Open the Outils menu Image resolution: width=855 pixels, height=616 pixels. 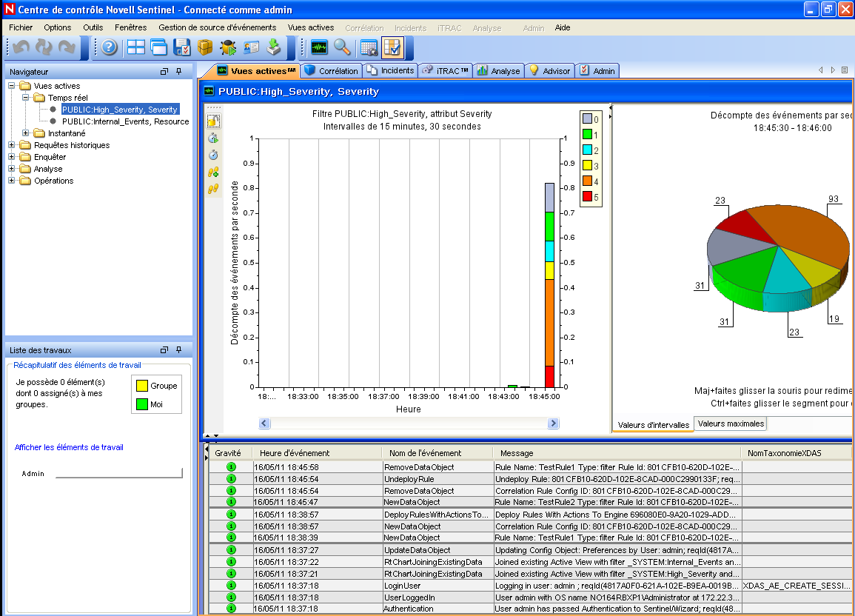coord(93,27)
